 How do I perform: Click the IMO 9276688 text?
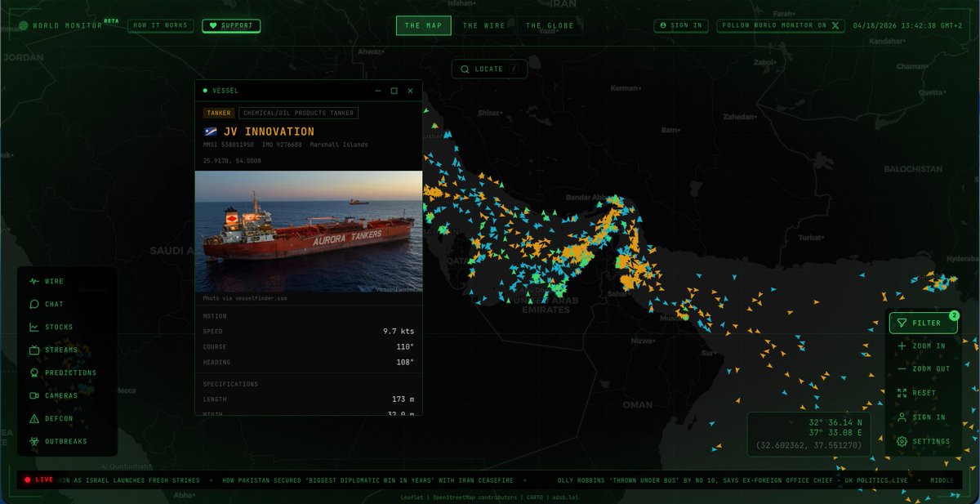[283, 145]
